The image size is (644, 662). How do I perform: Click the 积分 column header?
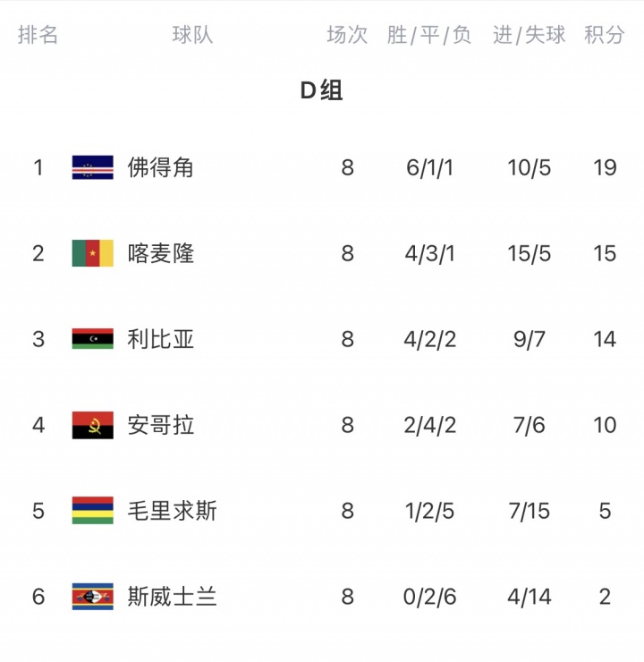click(x=605, y=35)
